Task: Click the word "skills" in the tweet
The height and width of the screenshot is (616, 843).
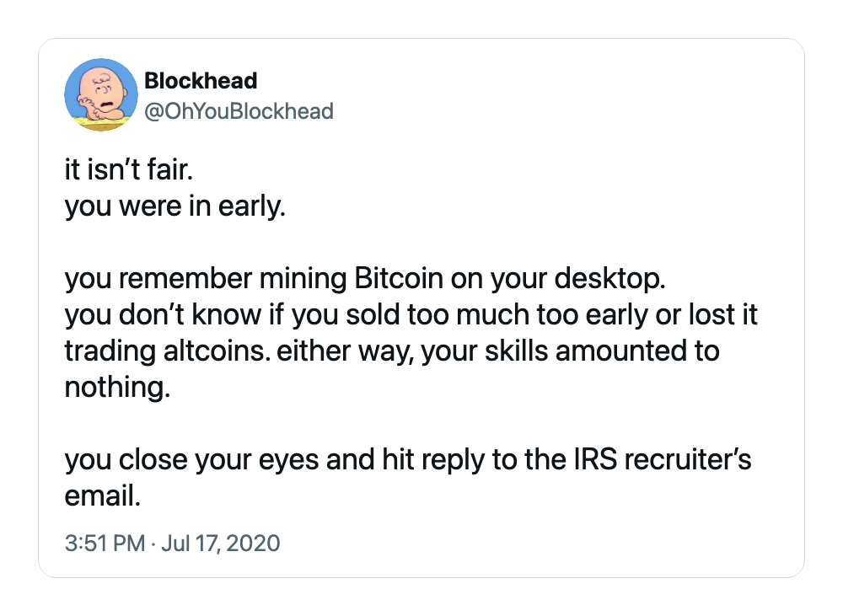Action: (516, 351)
